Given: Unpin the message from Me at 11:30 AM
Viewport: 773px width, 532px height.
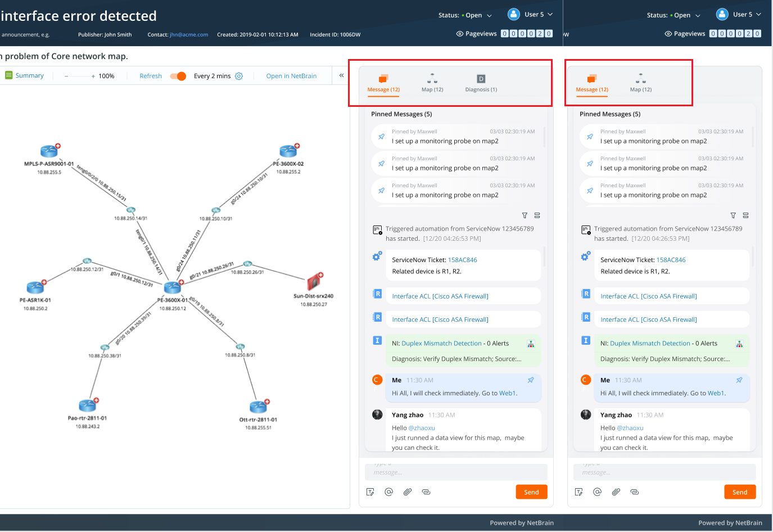Looking at the screenshot, I should [x=531, y=380].
